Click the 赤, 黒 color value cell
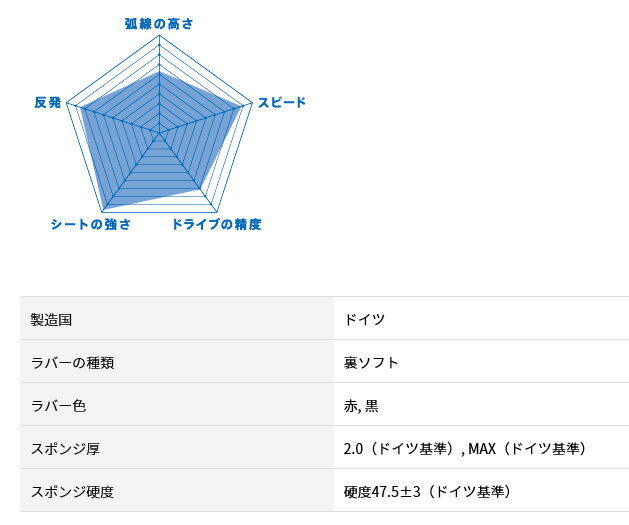 (x=481, y=404)
